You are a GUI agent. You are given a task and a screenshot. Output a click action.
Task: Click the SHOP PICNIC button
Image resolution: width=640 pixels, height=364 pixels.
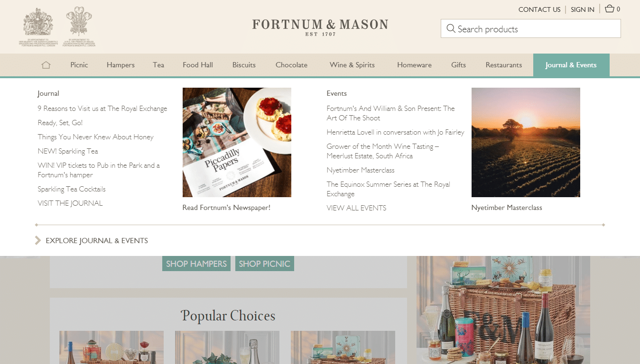(265, 264)
